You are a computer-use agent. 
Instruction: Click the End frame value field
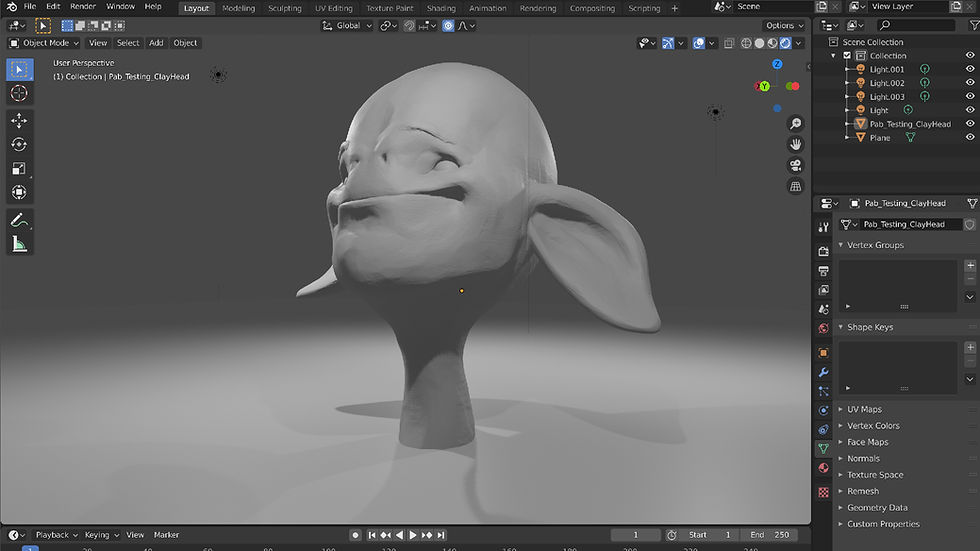tap(770, 535)
